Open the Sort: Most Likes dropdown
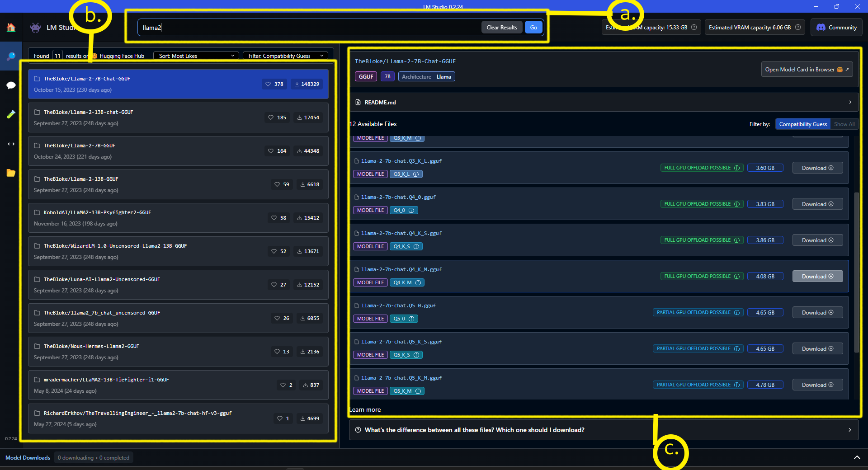The height and width of the screenshot is (470, 868). pyautogui.click(x=196, y=56)
